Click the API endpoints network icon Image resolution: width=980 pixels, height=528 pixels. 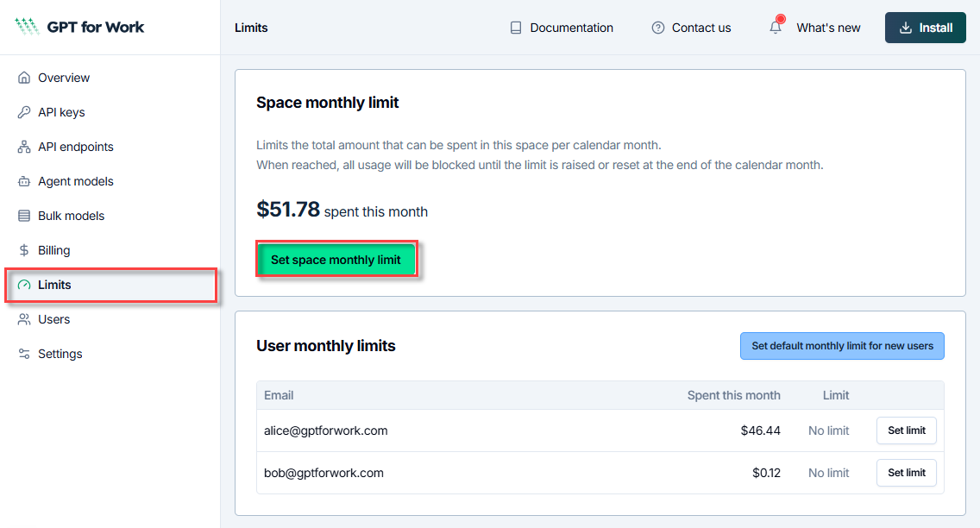(x=26, y=147)
